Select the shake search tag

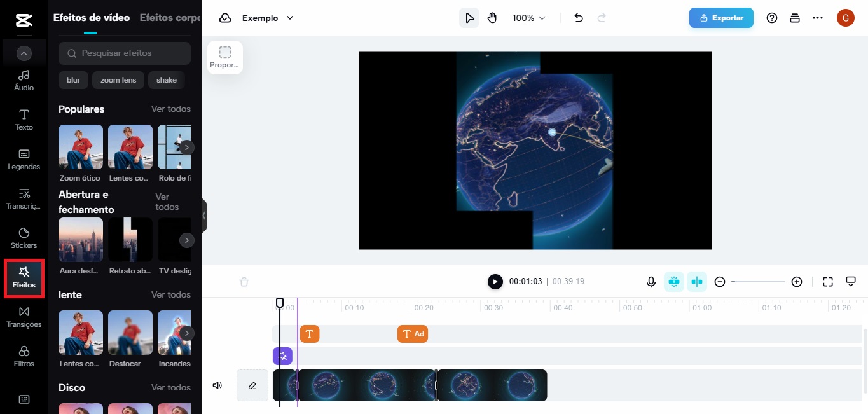pyautogui.click(x=167, y=80)
